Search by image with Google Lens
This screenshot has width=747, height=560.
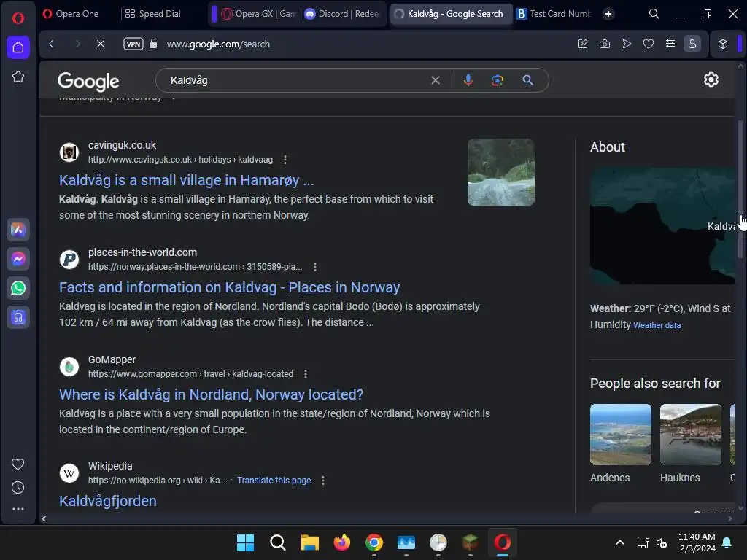(x=498, y=80)
